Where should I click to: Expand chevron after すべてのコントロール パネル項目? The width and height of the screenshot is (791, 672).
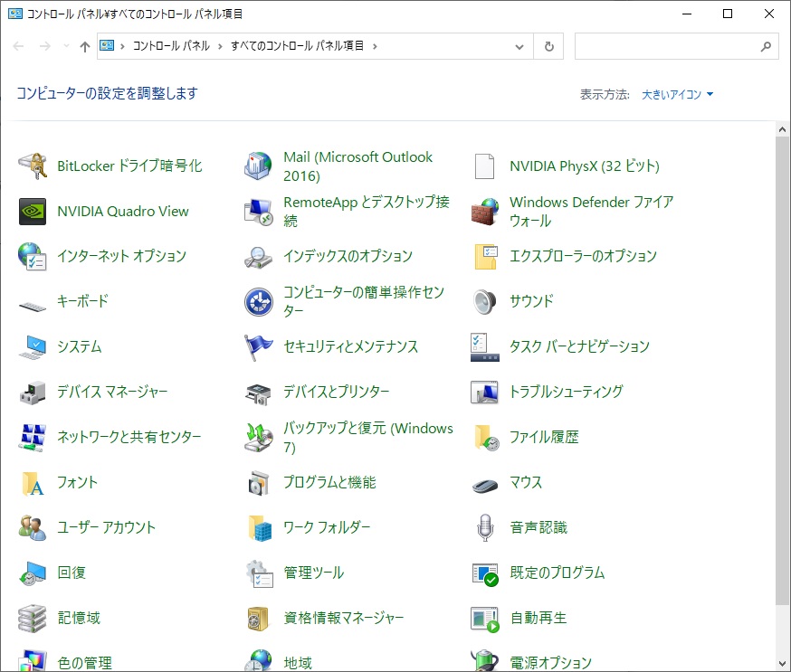[375, 46]
